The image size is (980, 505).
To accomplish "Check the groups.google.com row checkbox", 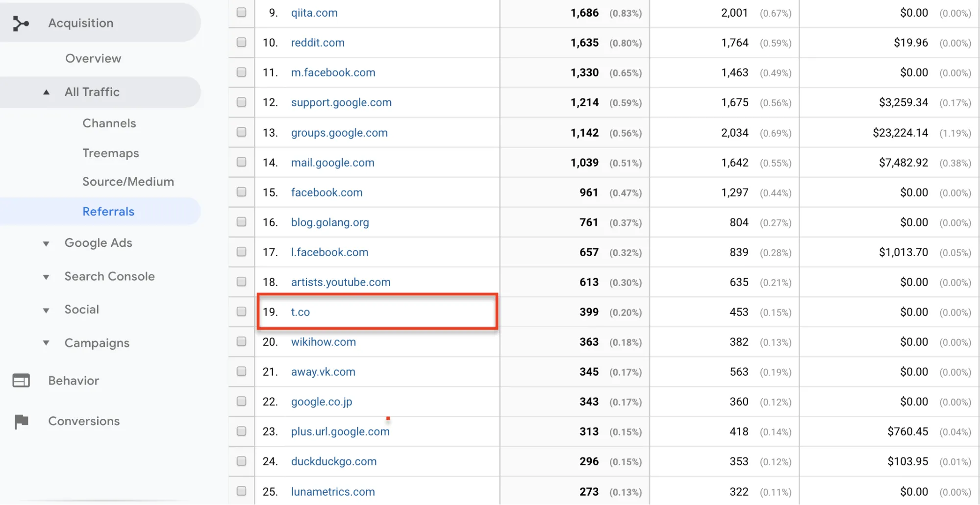I will coord(241,132).
